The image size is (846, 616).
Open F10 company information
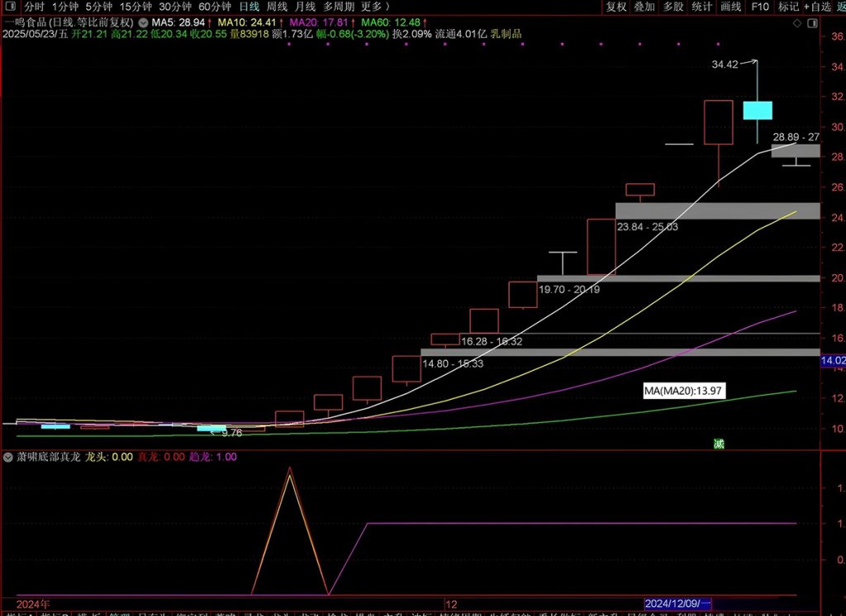(x=758, y=7)
